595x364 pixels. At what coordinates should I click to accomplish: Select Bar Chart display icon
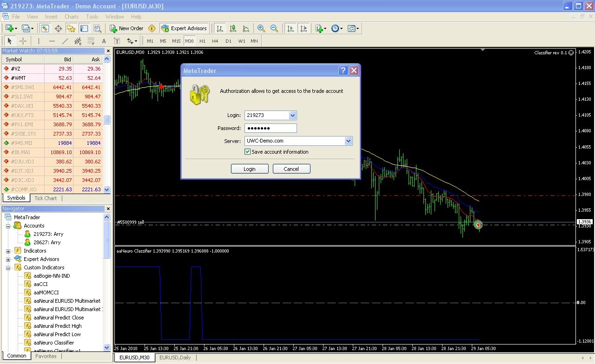click(219, 28)
